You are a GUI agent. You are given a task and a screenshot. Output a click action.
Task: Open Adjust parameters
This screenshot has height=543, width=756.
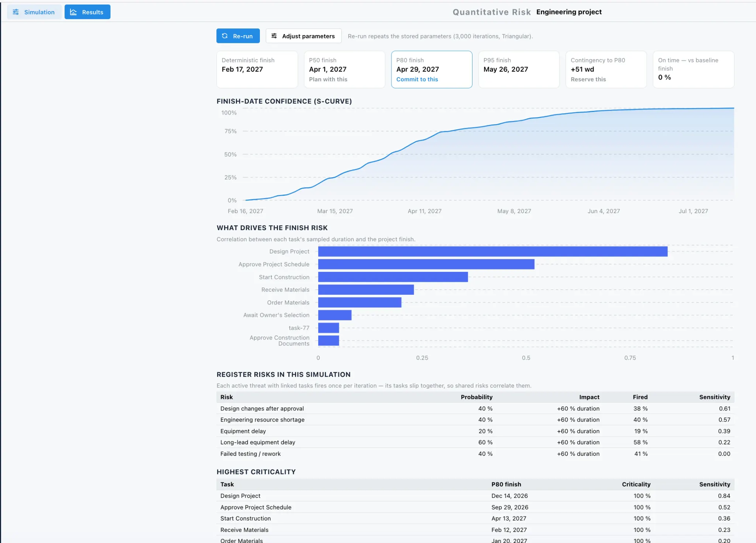303,36
